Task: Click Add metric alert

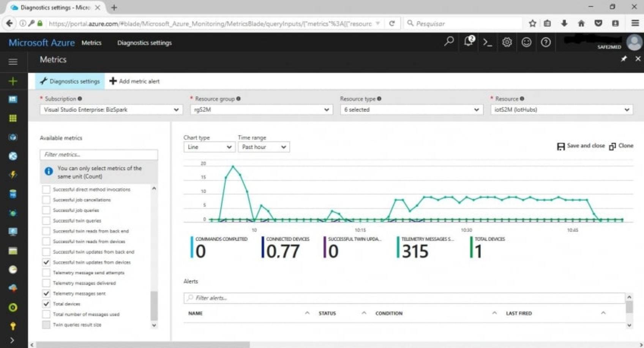Action: (135, 81)
